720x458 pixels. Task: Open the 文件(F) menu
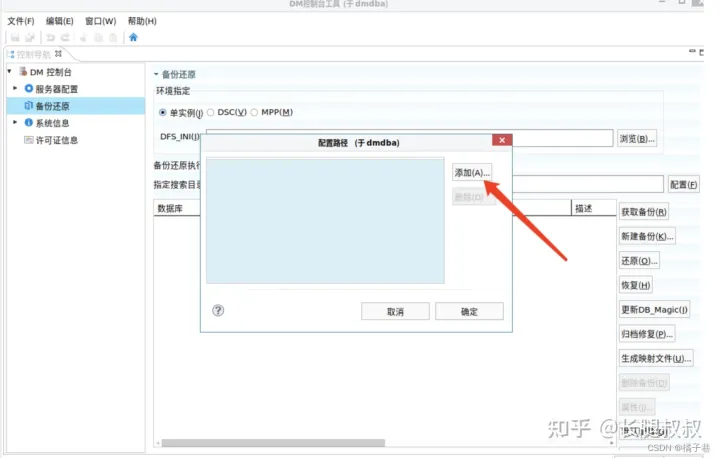coord(21,21)
